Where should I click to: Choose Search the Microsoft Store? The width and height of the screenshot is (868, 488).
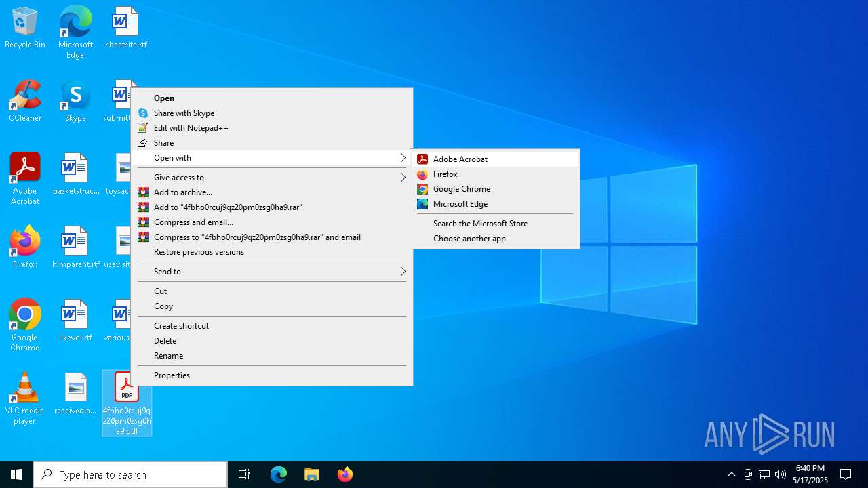click(x=495, y=224)
